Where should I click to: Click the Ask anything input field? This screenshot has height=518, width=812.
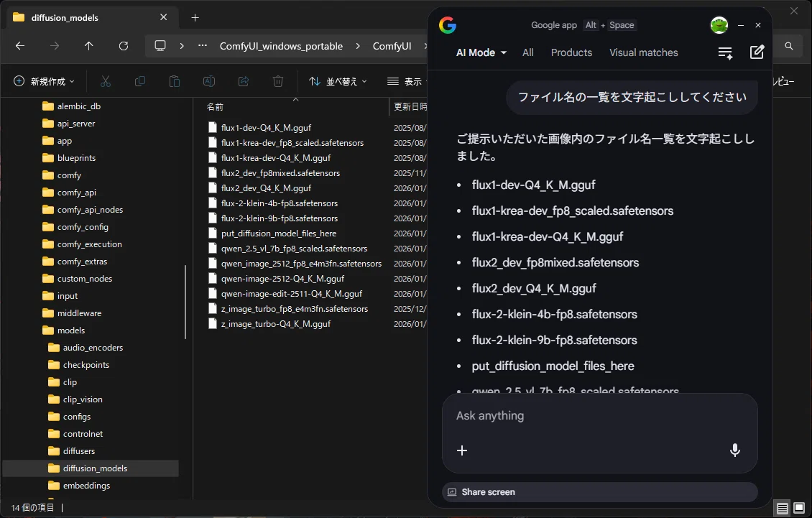[x=599, y=416]
